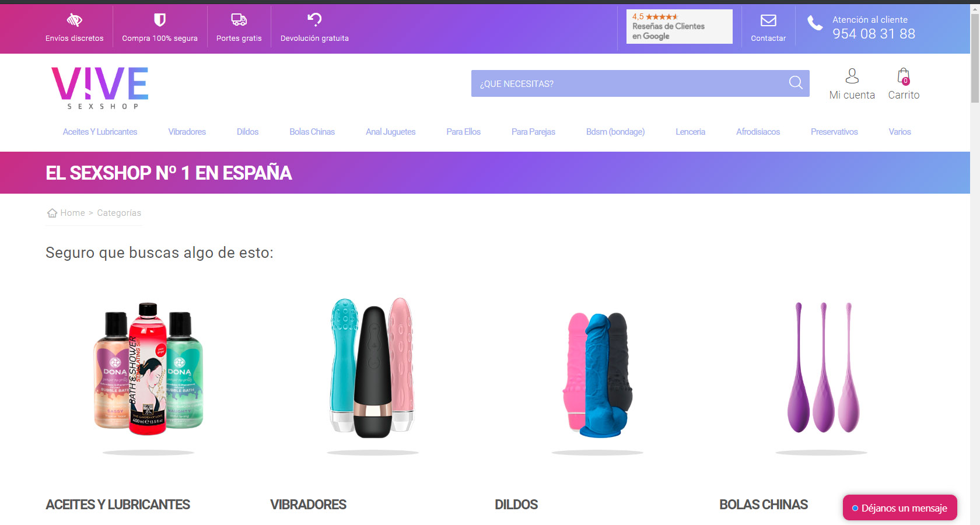This screenshot has width=980, height=525.
Task: Click the page's vertical scrollbar thumb
Action: (975, 57)
